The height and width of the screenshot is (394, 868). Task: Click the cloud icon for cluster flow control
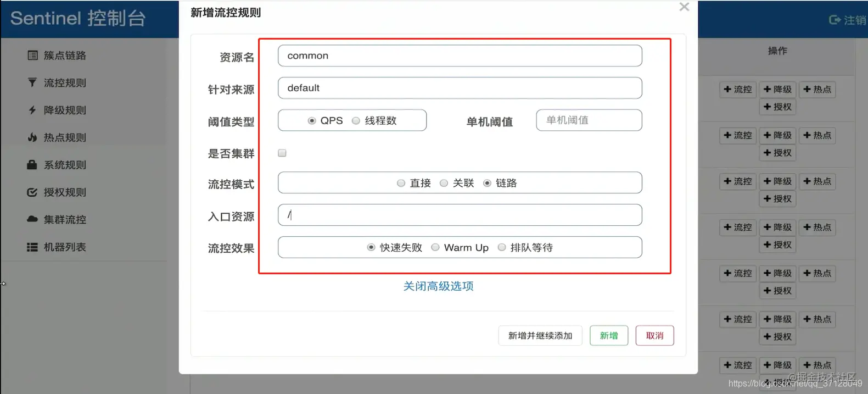point(32,219)
